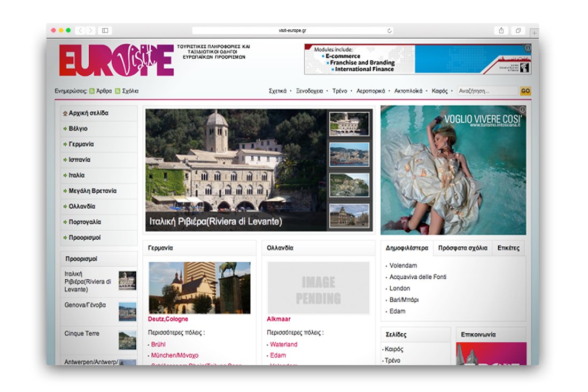Screen dimensions: 588x392
Task: Show all tabs overview icon
Action: [x=518, y=30]
